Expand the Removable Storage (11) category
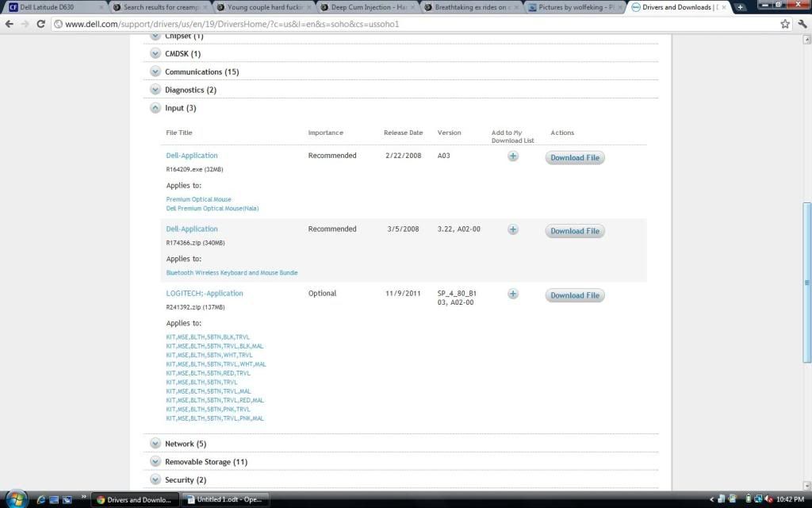Viewport: 812px width, 508px height. coord(155,461)
